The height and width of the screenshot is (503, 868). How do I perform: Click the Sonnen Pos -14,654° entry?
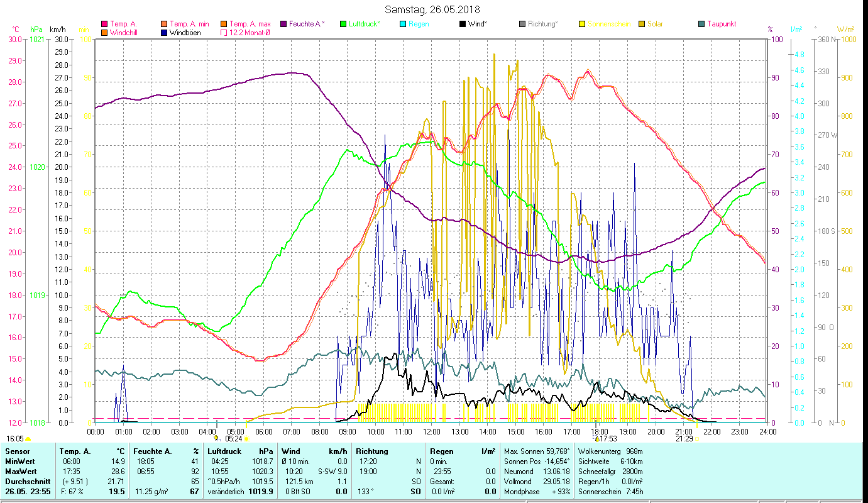[x=537, y=462]
